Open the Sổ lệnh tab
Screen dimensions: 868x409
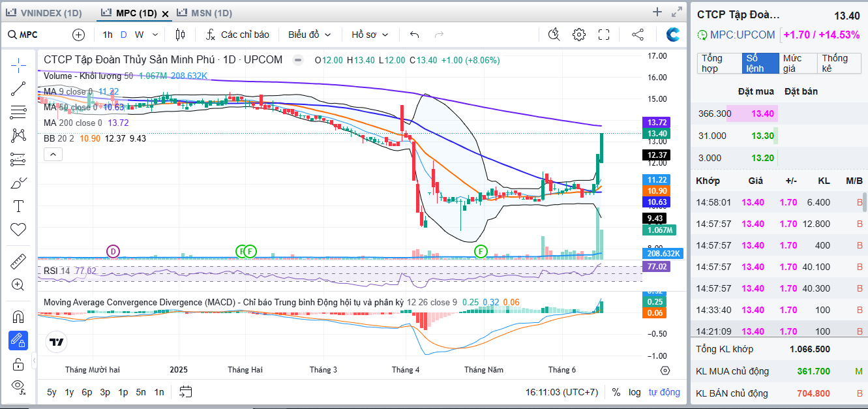point(760,63)
